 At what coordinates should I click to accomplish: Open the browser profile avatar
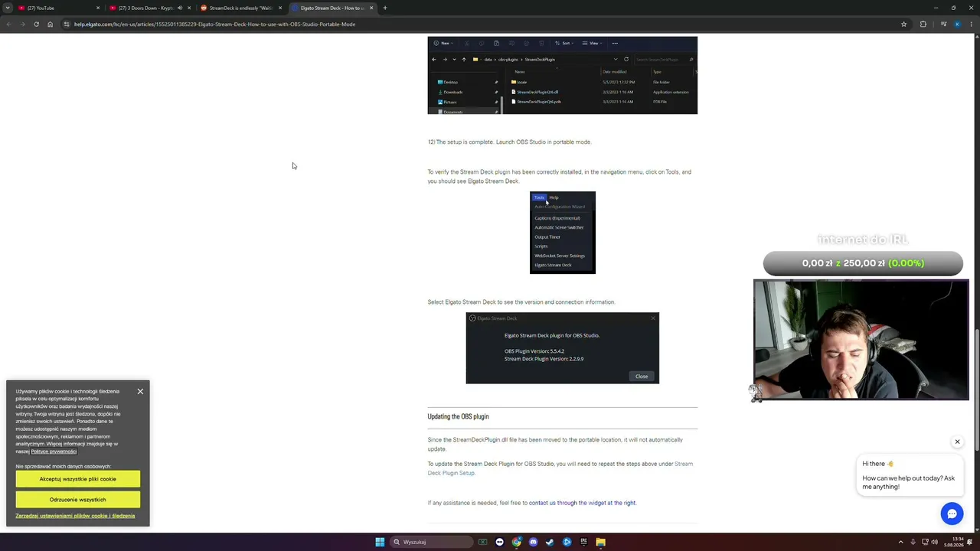pos(957,24)
